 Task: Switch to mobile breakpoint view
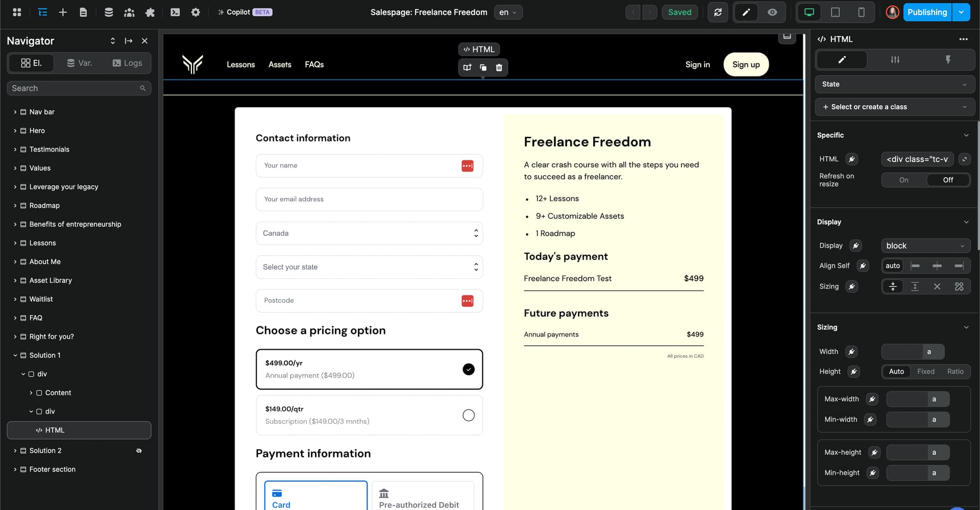[x=862, y=12]
